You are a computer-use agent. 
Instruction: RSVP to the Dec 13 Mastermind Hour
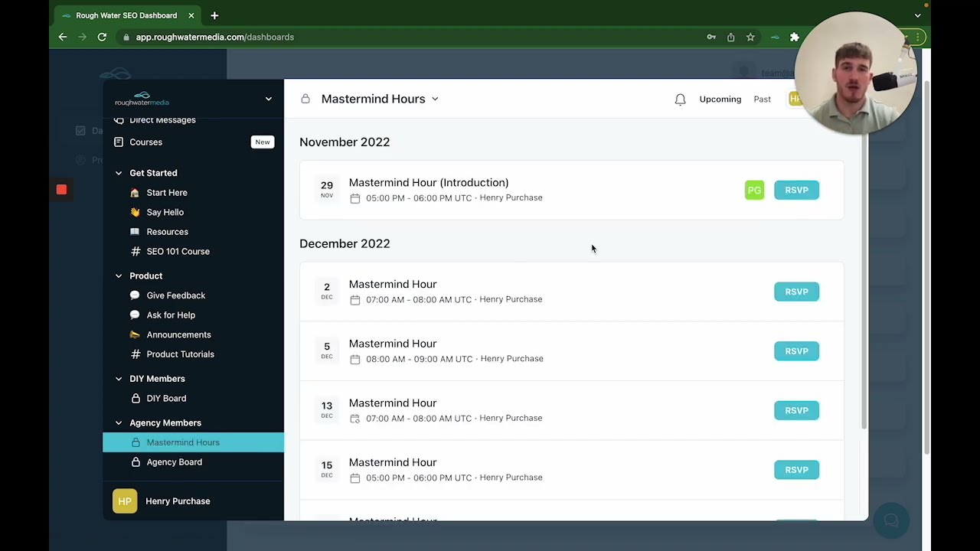tap(796, 410)
